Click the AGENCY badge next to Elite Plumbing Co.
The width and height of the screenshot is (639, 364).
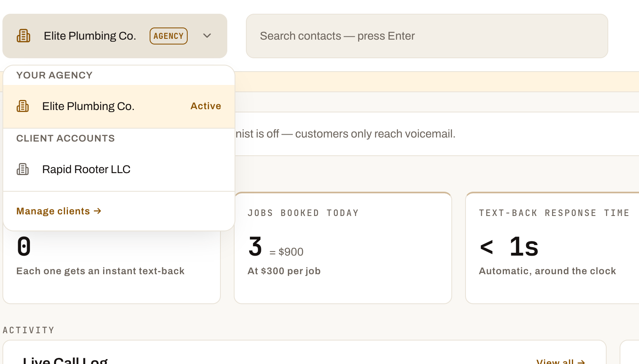coord(169,36)
